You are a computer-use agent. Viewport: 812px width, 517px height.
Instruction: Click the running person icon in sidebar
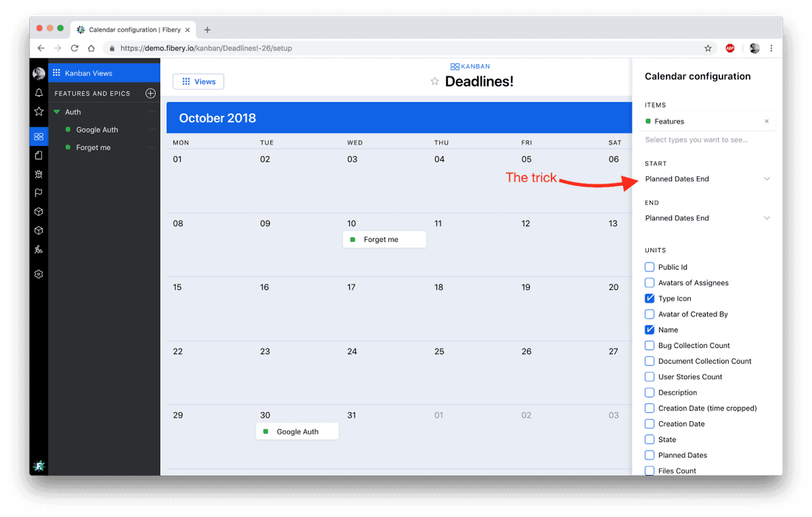click(x=38, y=249)
